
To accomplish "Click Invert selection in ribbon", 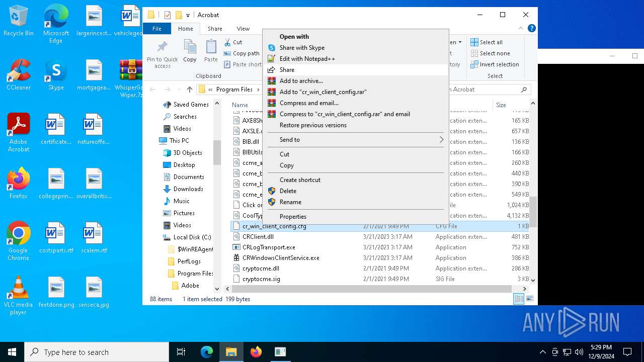I will tap(495, 64).
